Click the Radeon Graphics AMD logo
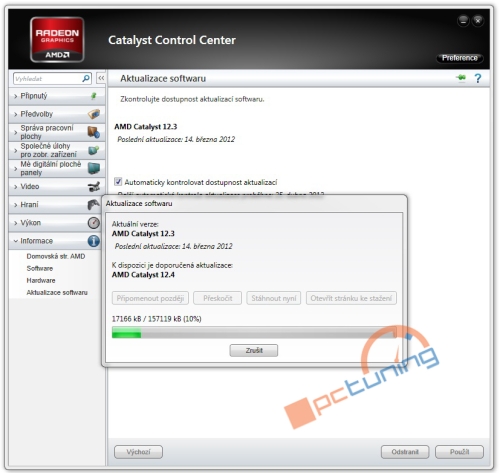500x473 pixels. coord(57,40)
